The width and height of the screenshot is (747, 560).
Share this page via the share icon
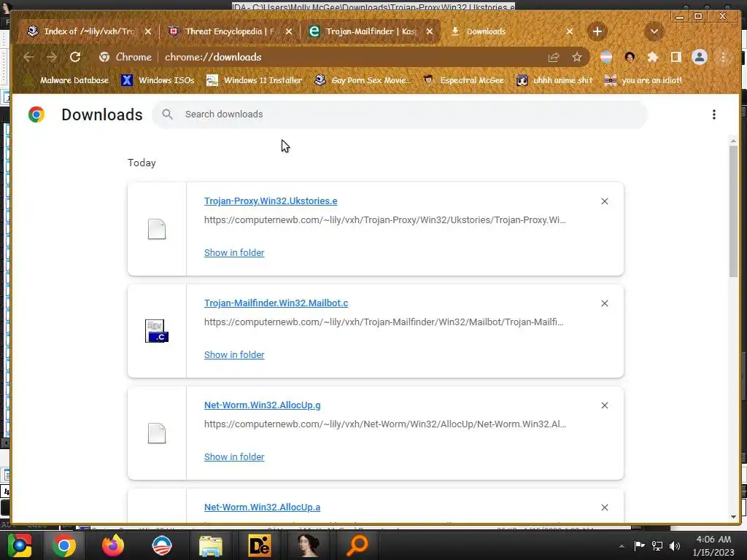[554, 57]
